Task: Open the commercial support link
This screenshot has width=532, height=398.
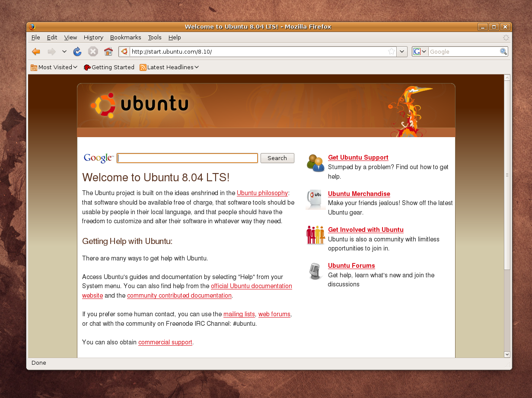Action: pyautogui.click(x=165, y=342)
